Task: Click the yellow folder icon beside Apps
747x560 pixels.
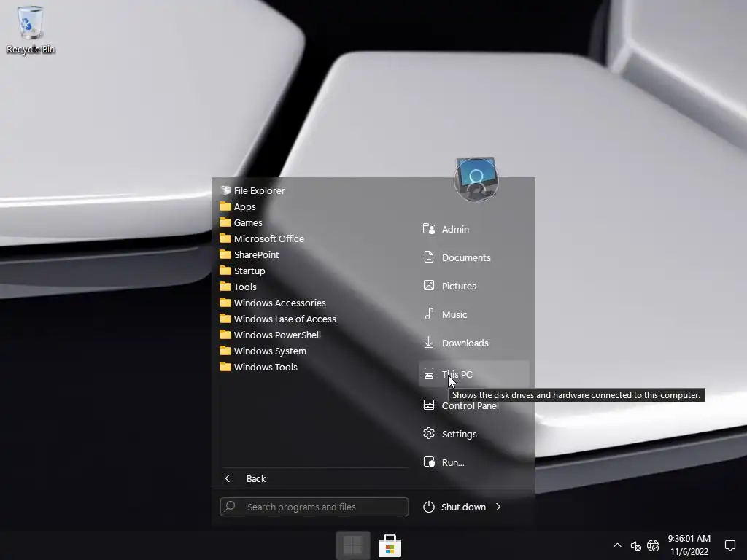Action: coord(225,206)
